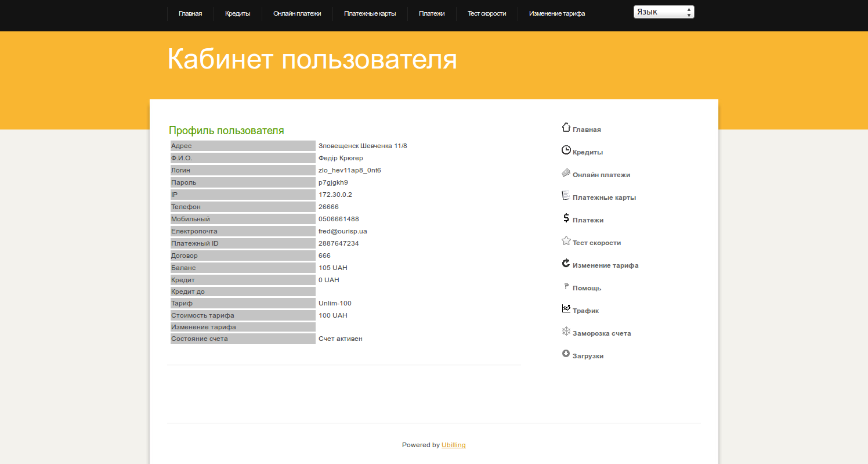The width and height of the screenshot is (868, 464).
Task: Click the download arrow icon for Загрузки
Action: (x=566, y=354)
